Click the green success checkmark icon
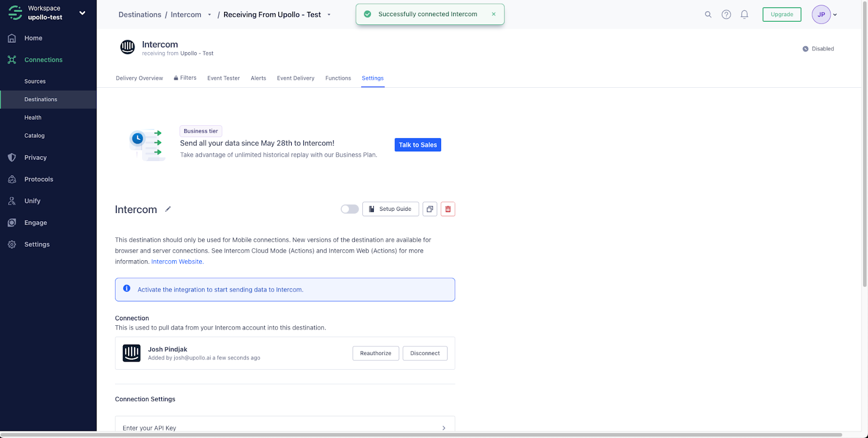The height and width of the screenshot is (438, 868). [x=367, y=14]
